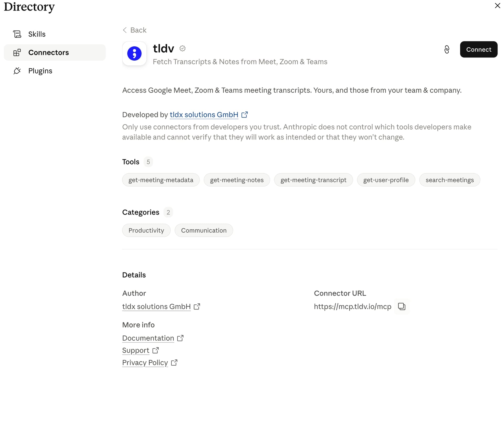The width and height of the screenshot is (504, 429).
Task: Open the Privacy Policy link
Action: point(145,363)
